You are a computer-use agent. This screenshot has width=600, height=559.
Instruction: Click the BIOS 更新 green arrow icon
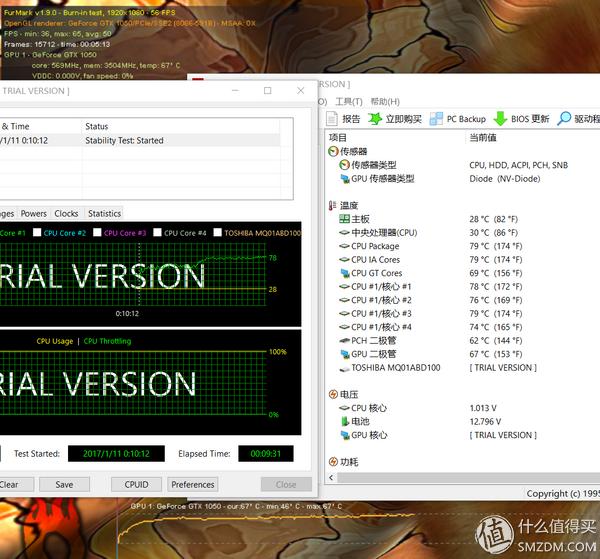click(x=500, y=119)
